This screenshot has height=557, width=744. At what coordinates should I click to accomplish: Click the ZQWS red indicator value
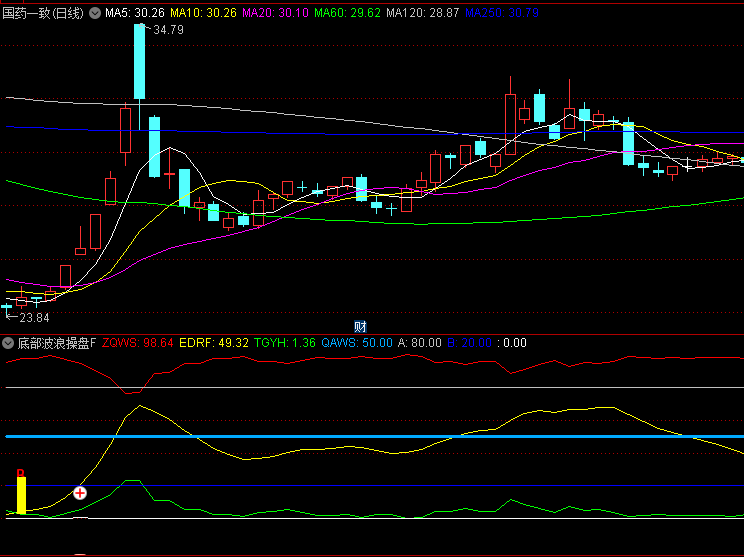(138, 343)
